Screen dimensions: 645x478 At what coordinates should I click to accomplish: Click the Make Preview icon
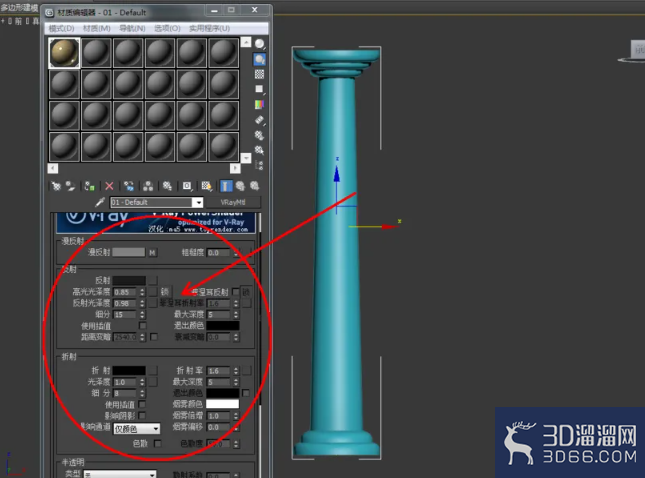[x=260, y=120]
